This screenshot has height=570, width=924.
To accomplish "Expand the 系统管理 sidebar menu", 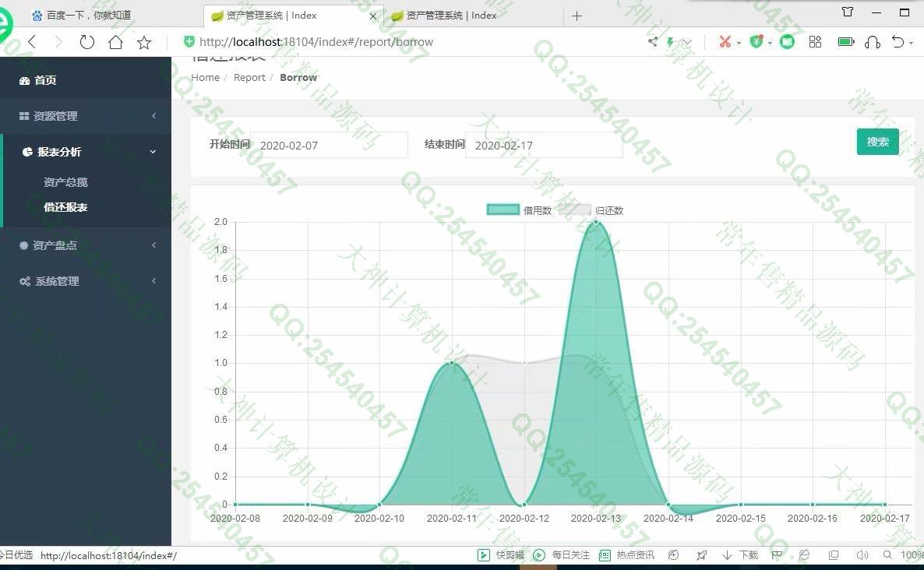I will click(86, 281).
